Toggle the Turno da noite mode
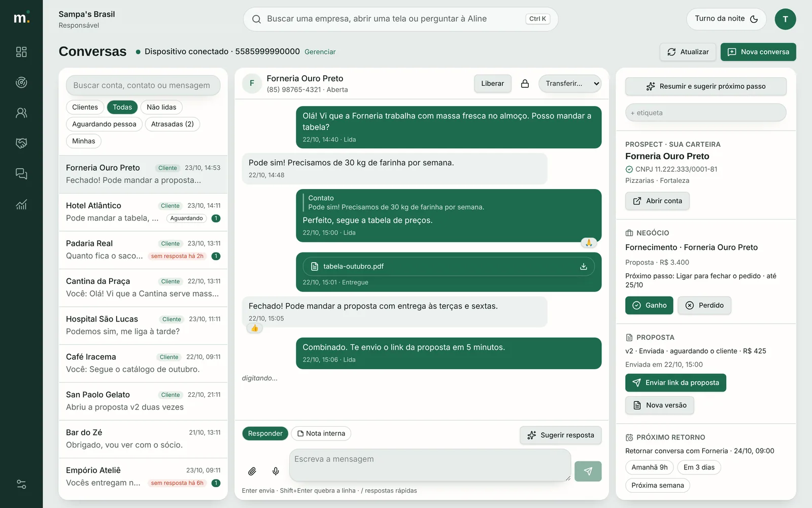This screenshot has width=812, height=508. coord(726,19)
